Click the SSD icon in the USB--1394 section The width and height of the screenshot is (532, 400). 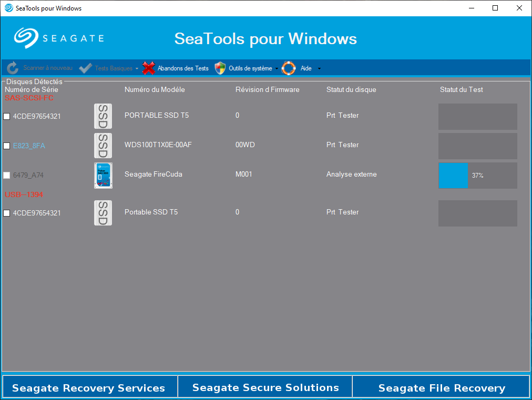(103, 213)
